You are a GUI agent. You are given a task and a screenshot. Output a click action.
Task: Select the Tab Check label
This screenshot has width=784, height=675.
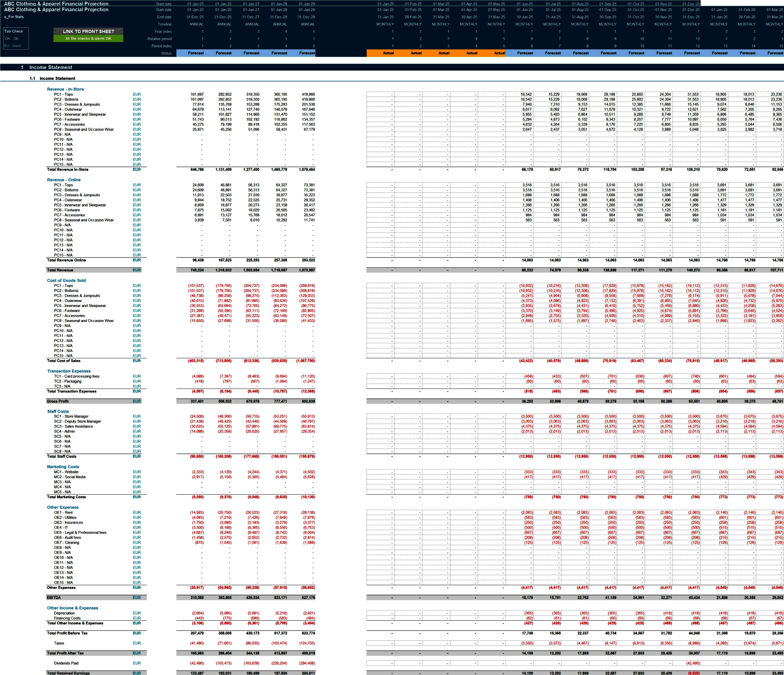[14, 31]
